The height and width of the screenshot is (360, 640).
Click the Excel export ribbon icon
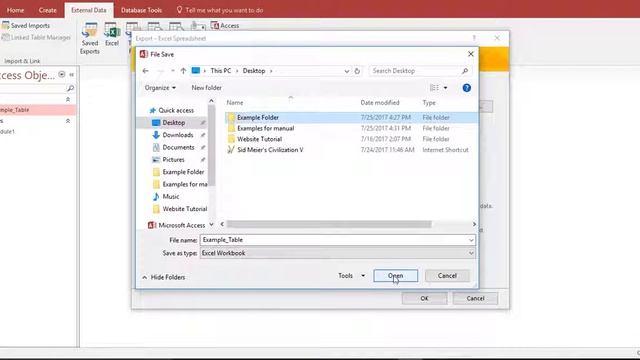(111, 34)
